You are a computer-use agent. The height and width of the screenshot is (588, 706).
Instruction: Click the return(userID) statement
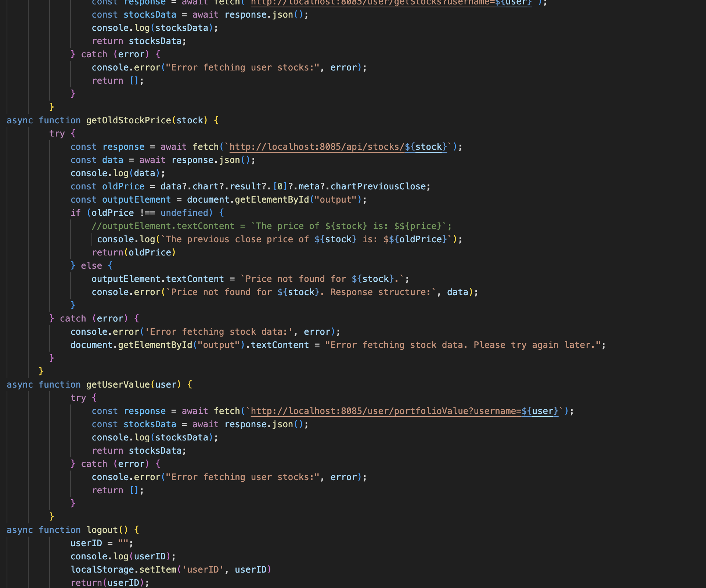coord(109,583)
